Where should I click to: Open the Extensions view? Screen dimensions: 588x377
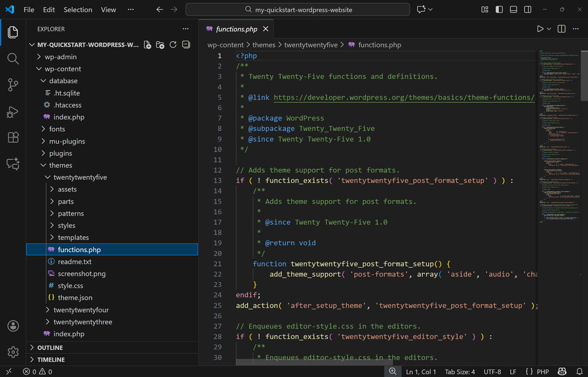click(13, 137)
